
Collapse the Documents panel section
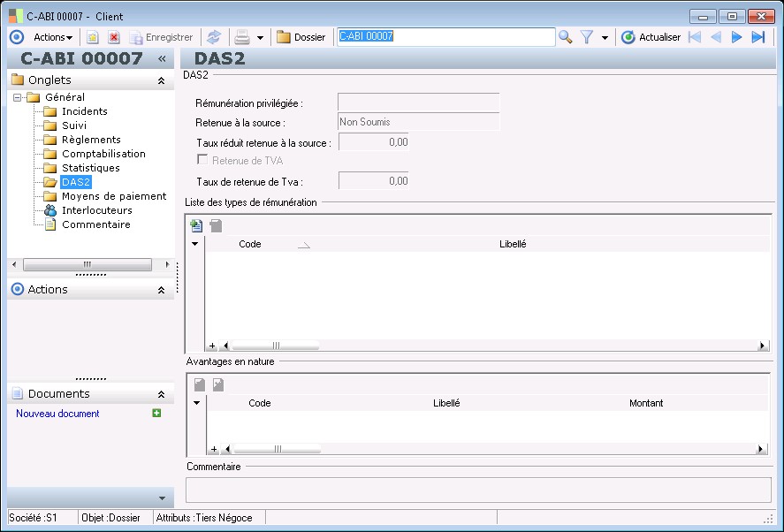(161, 394)
